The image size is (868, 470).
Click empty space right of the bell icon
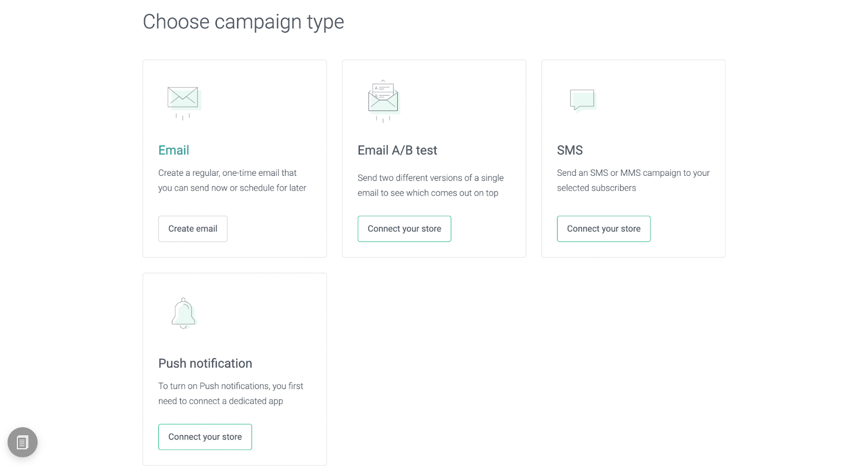[260, 313]
